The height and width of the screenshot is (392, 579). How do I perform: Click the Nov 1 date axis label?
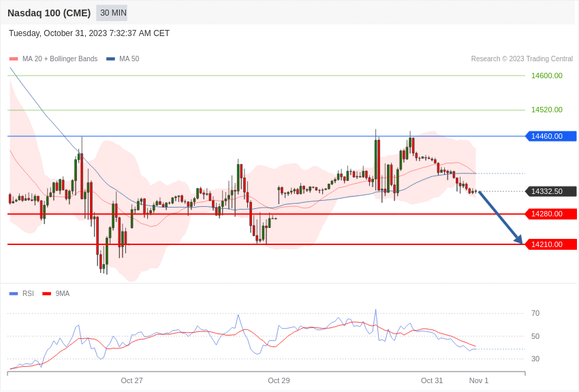pos(479,380)
